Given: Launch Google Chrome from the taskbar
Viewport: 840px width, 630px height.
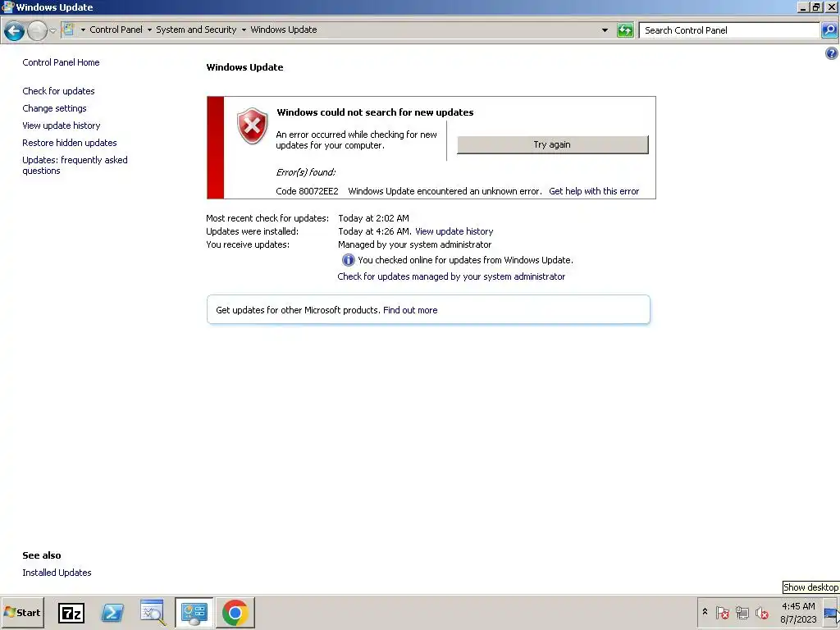Looking at the screenshot, I should click(235, 612).
